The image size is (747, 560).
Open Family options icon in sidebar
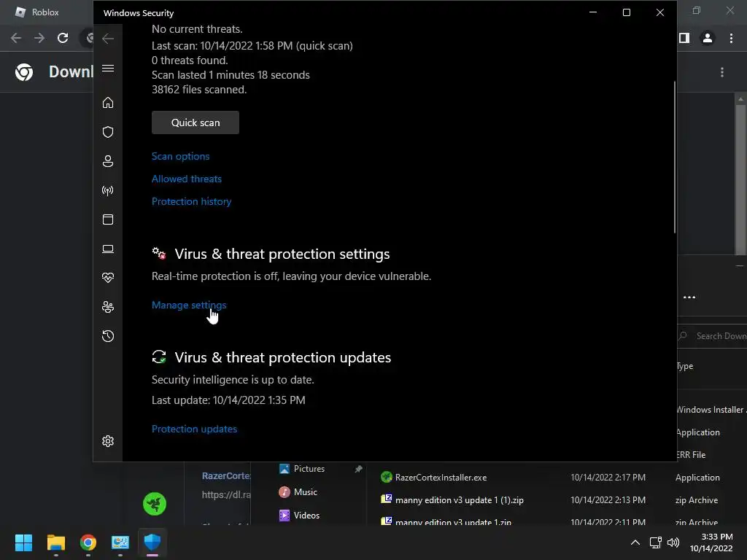coord(108,307)
